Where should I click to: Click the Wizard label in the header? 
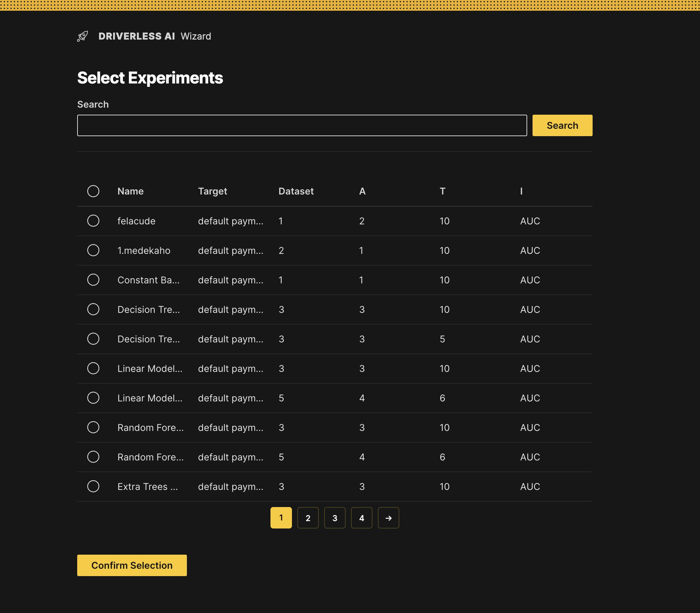pos(196,36)
